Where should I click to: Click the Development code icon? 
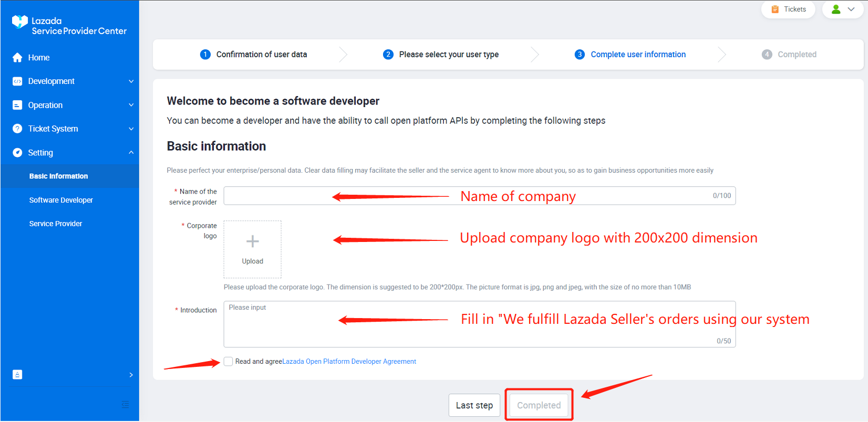[17, 81]
